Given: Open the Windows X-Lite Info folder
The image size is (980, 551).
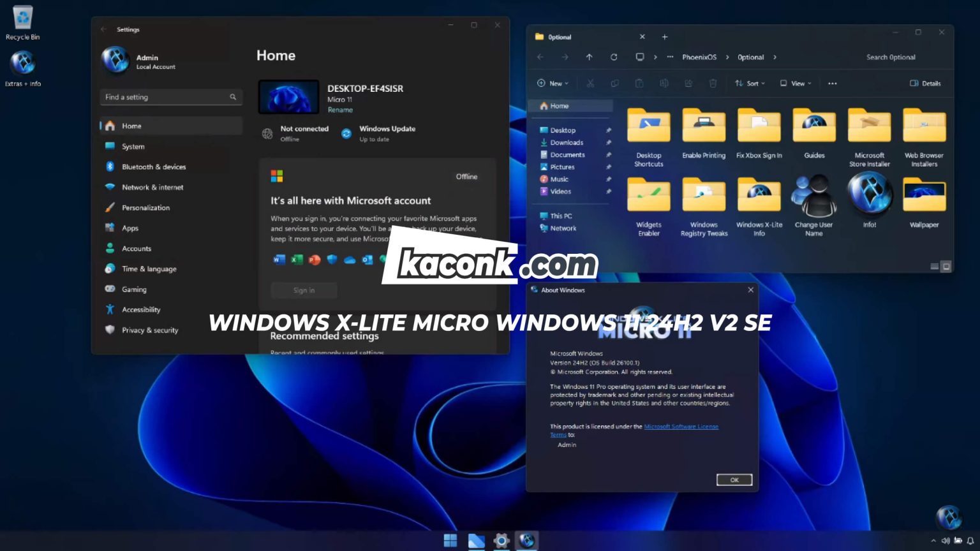Looking at the screenshot, I should (759, 207).
